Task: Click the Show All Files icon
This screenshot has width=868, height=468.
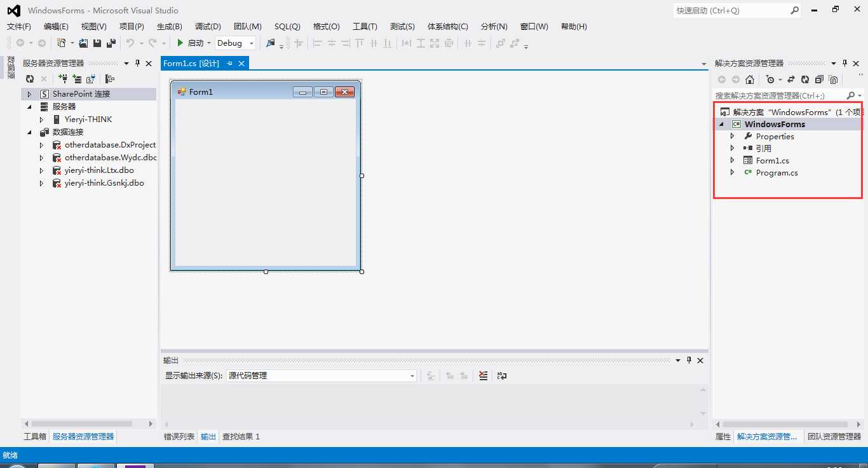Action: [x=833, y=79]
